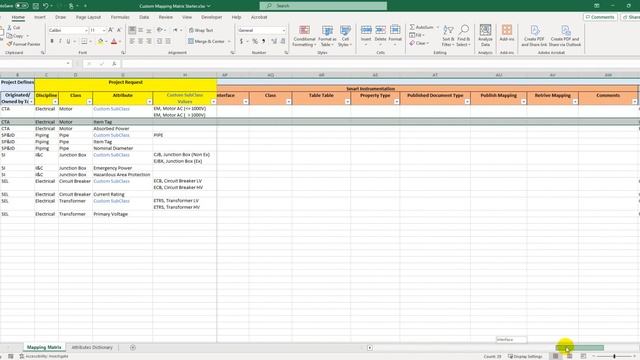Open the Custom SubClass link in Pipe row
This screenshot has height=360, width=640.
click(111, 135)
